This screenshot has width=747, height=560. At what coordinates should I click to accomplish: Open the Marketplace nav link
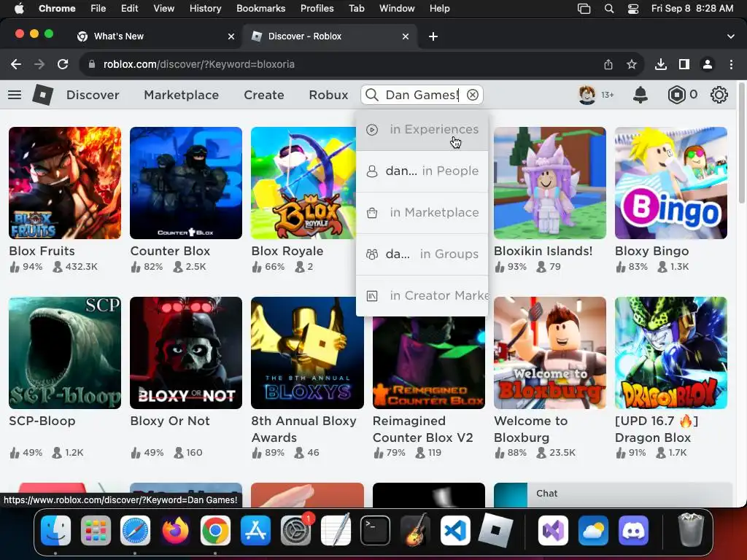point(181,95)
